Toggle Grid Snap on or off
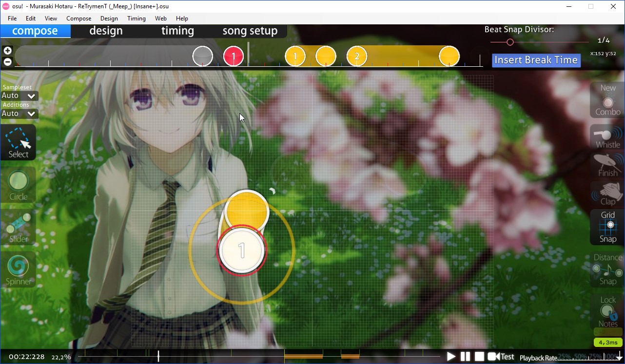Screen dimensions: 625x364 [607, 227]
